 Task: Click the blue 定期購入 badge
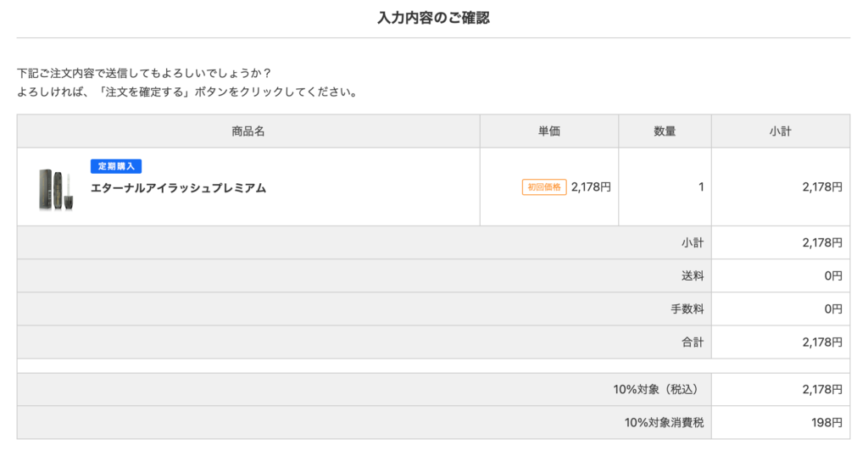[x=116, y=166]
